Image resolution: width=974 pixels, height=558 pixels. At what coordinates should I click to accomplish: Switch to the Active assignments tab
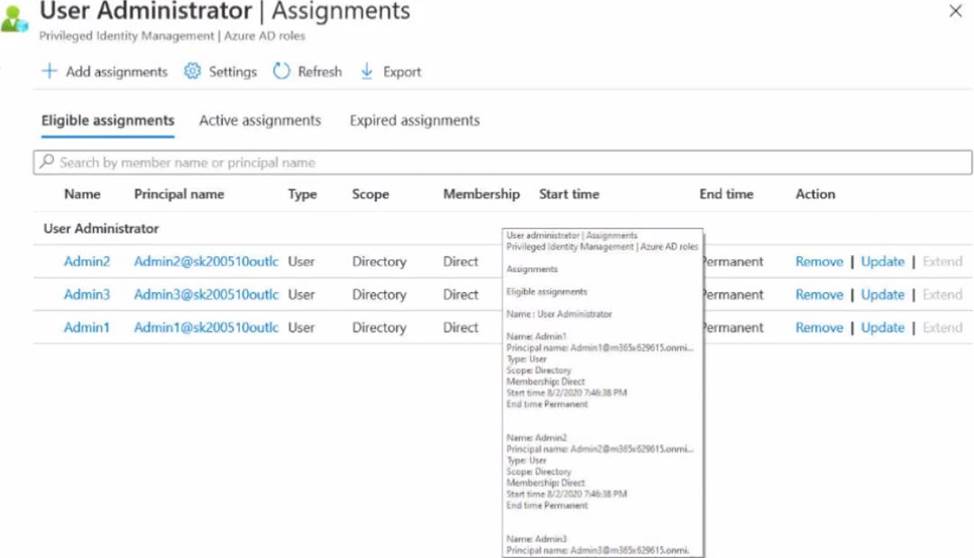tap(260, 120)
